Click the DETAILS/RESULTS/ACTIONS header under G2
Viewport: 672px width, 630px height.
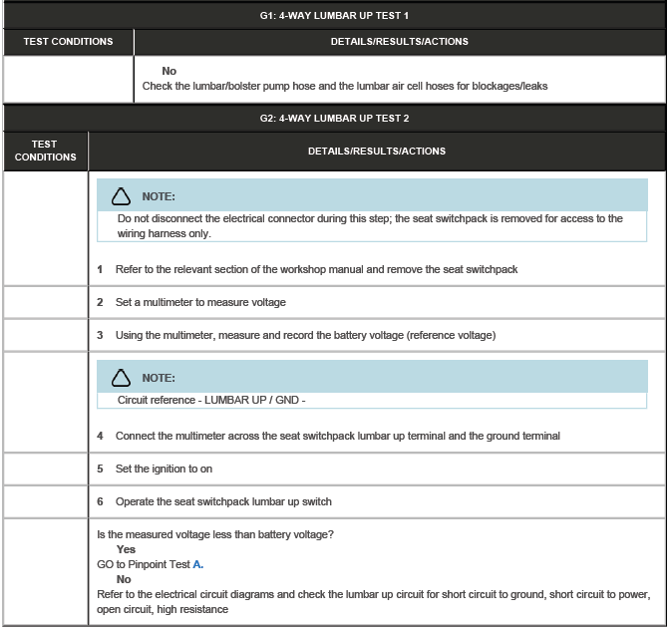(x=376, y=152)
